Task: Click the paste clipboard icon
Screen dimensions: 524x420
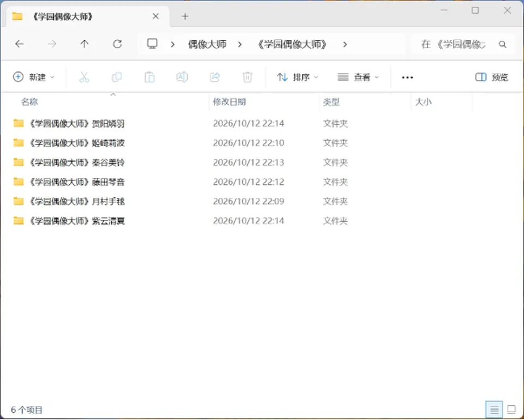Action: click(150, 77)
